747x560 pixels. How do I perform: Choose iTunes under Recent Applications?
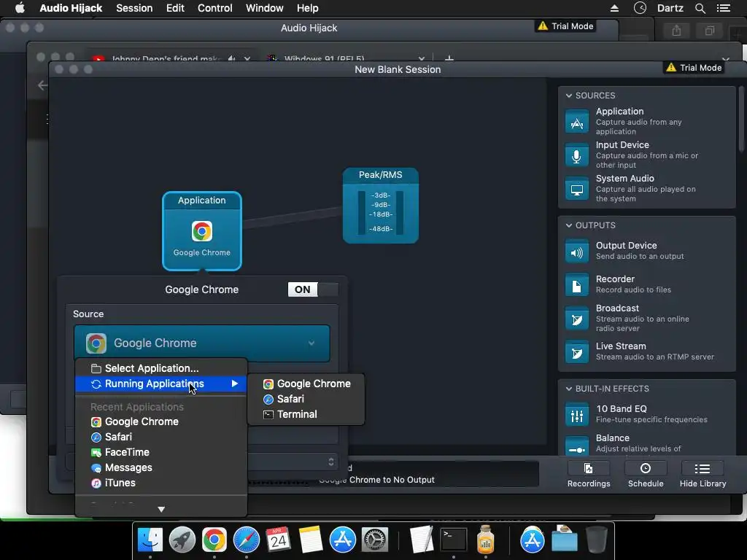click(x=161, y=483)
